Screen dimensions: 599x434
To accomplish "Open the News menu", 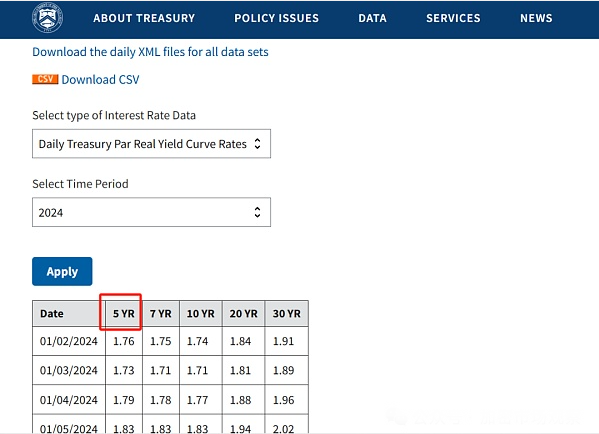I will (536, 18).
